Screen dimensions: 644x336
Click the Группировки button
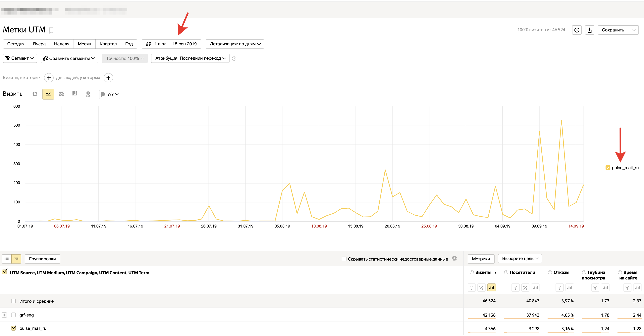coord(42,259)
